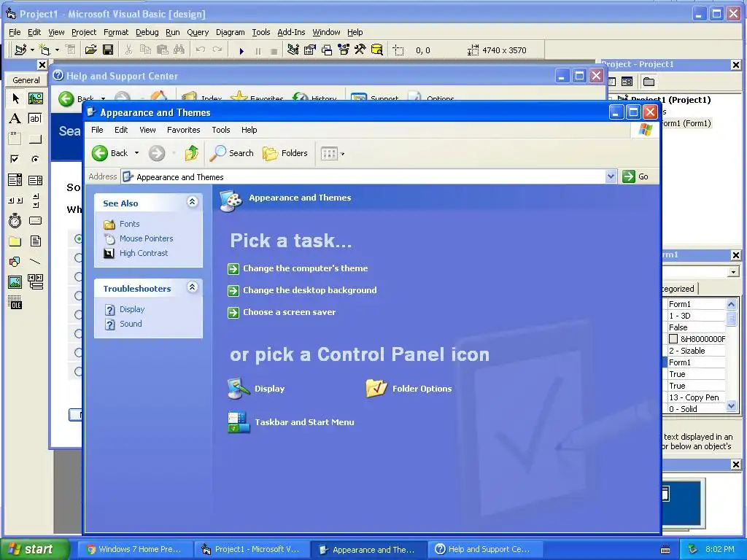Select the Image control in the toolbox
Image resolution: width=747 pixels, height=560 pixels.
15,282
